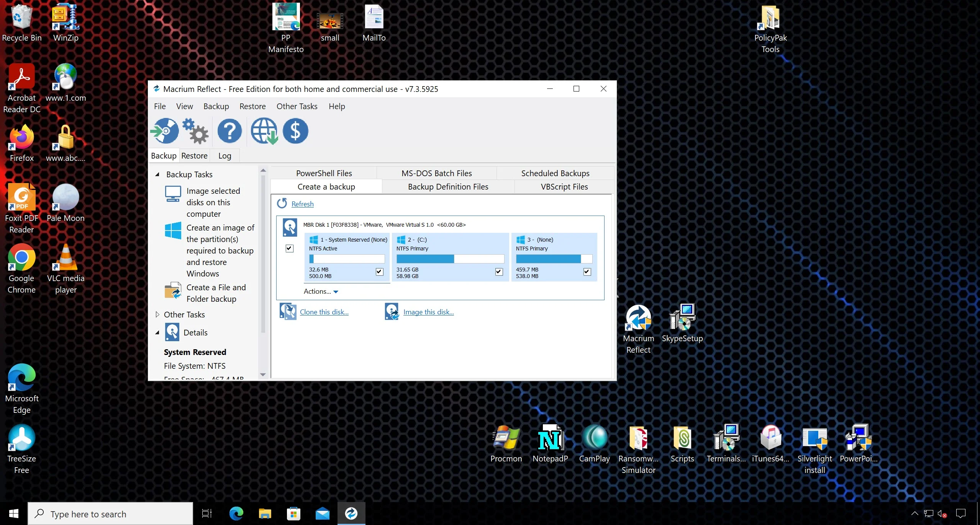Open Microsoft Store from the taskbar
The width and height of the screenshot is (980, 525).
click(x=294, y=513)
